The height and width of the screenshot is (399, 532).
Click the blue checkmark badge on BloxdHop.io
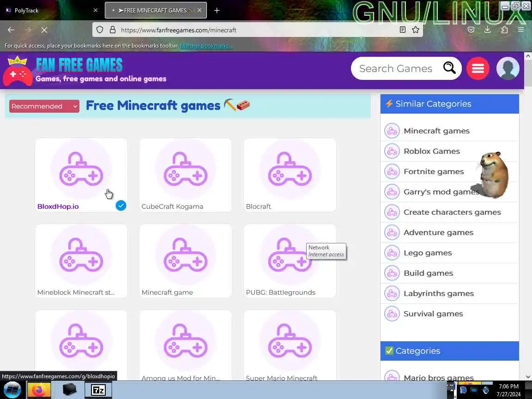pos(121,206)
